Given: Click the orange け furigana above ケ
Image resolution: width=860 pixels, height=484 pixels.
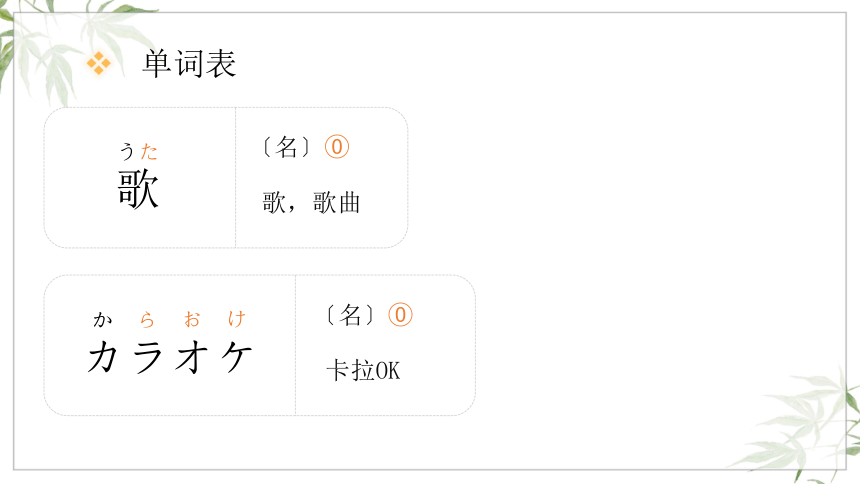Looking at the screenshot, I should coord(237,319).
